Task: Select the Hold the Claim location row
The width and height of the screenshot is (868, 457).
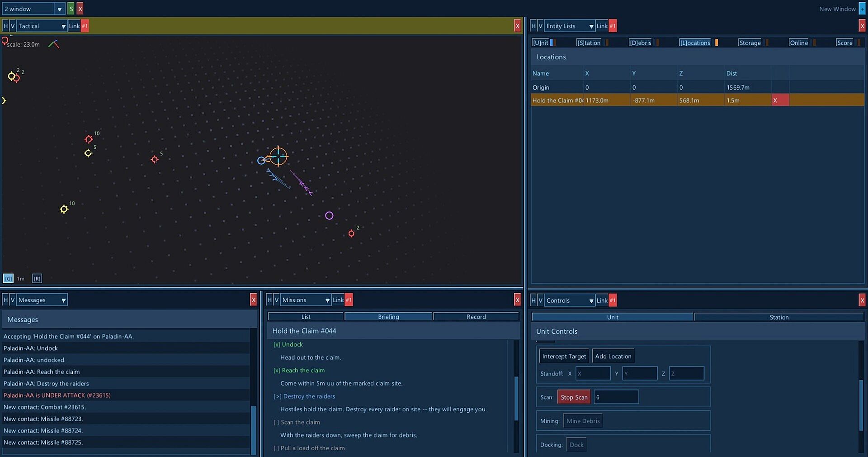Action: coord(698,100)
